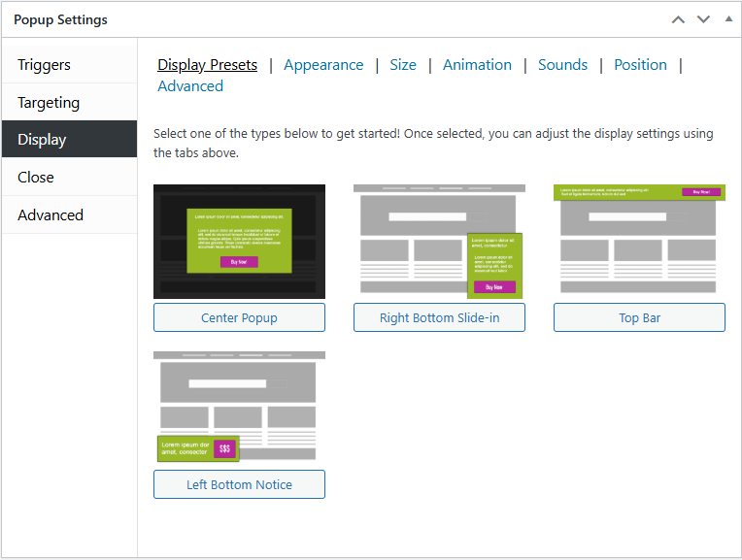The height and width of the screenshot is (560, 742).
Task: Open the Triggers settings section
Action: (x=45, y=65)
